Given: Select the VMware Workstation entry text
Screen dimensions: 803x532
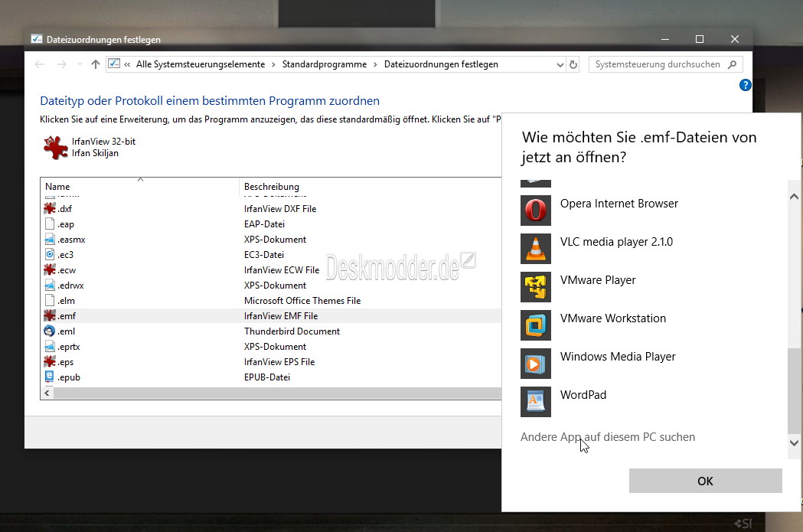Looking at the screenshot, I should tap(613, 318).
